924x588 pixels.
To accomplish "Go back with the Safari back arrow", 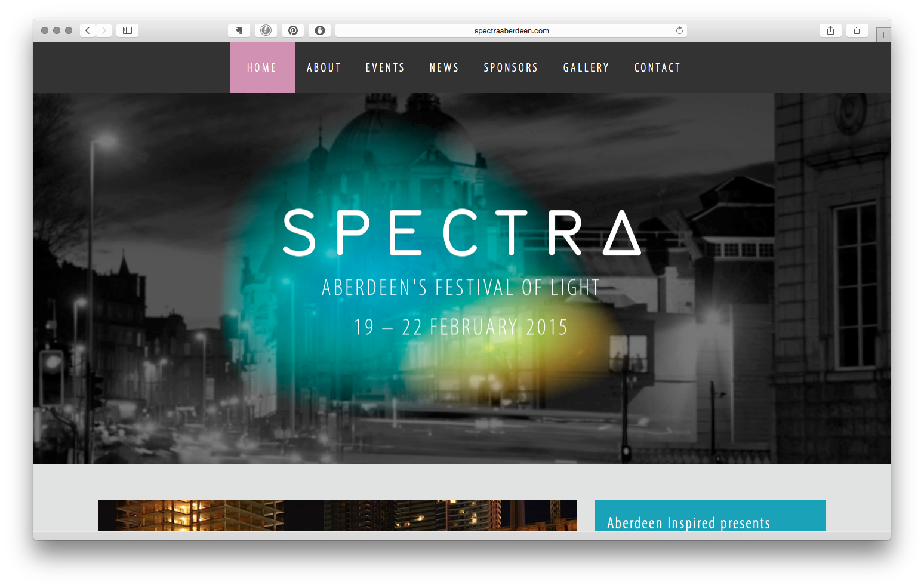I will coord(88,30).
